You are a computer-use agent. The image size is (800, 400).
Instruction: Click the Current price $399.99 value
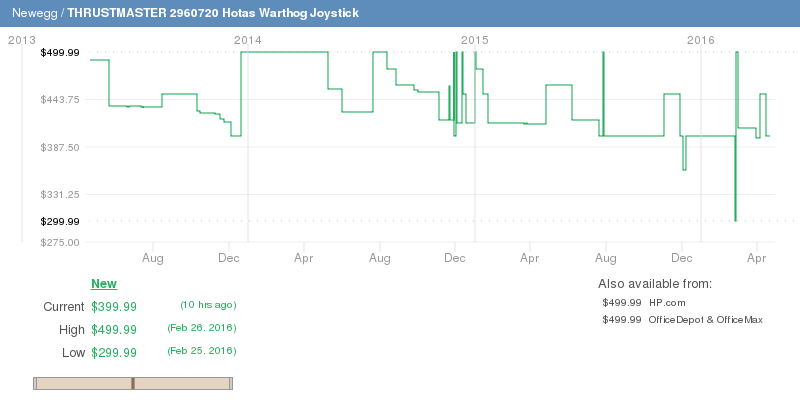114,307
